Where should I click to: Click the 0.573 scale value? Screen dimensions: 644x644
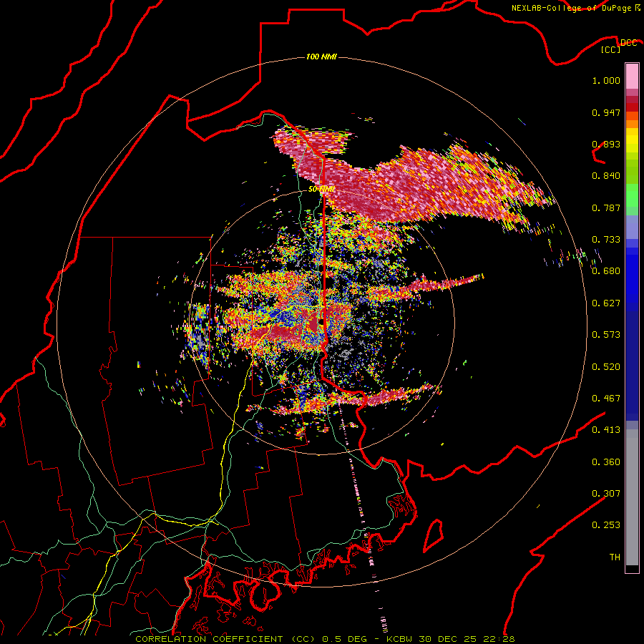[x=606, y=335]
